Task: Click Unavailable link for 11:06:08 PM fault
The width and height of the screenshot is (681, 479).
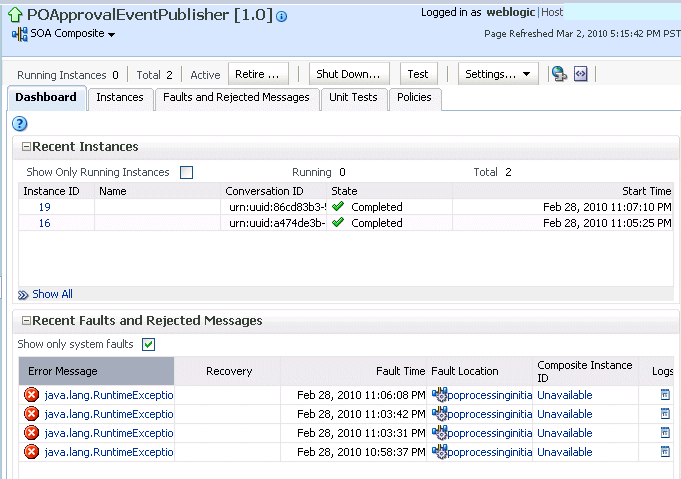Action: pos(565,395)
